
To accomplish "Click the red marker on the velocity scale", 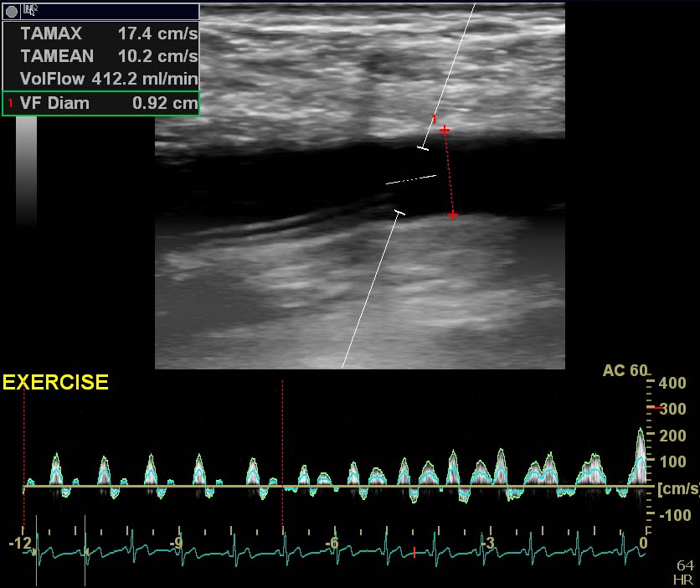I will click(656, 408).
